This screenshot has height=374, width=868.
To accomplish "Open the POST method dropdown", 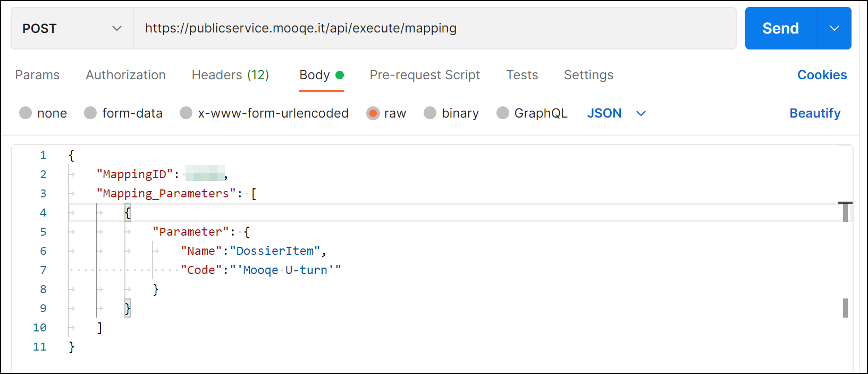I will click(x=72, y=28).
